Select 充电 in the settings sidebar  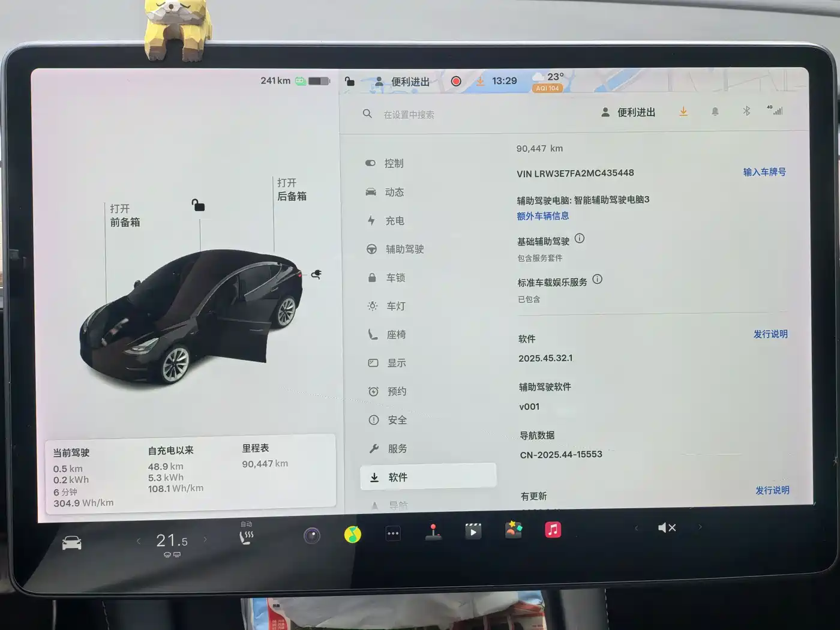[394, 221]
